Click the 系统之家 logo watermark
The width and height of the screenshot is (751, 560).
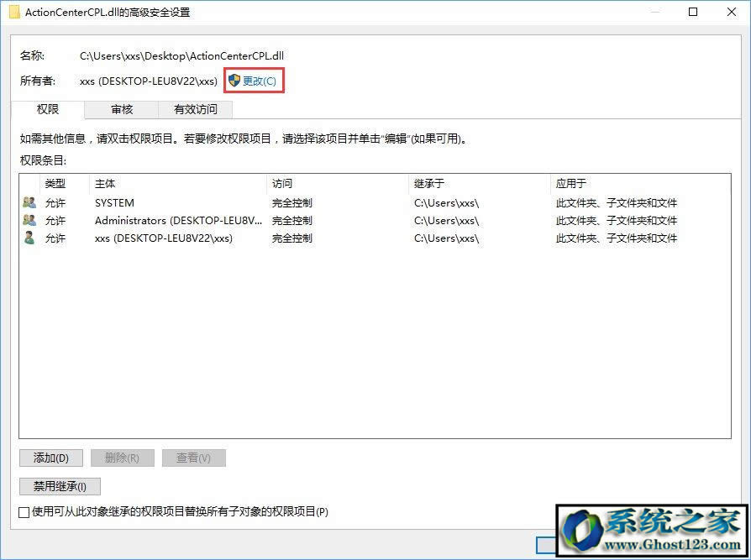(x=651, y=529)
